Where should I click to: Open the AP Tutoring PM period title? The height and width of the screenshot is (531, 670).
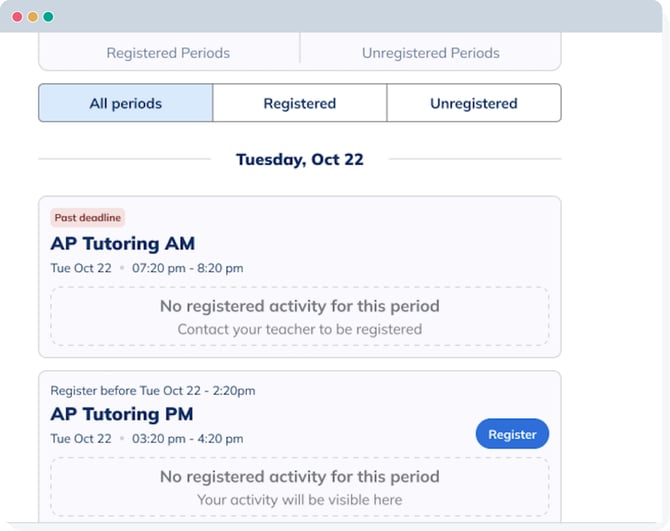point(122,414)
